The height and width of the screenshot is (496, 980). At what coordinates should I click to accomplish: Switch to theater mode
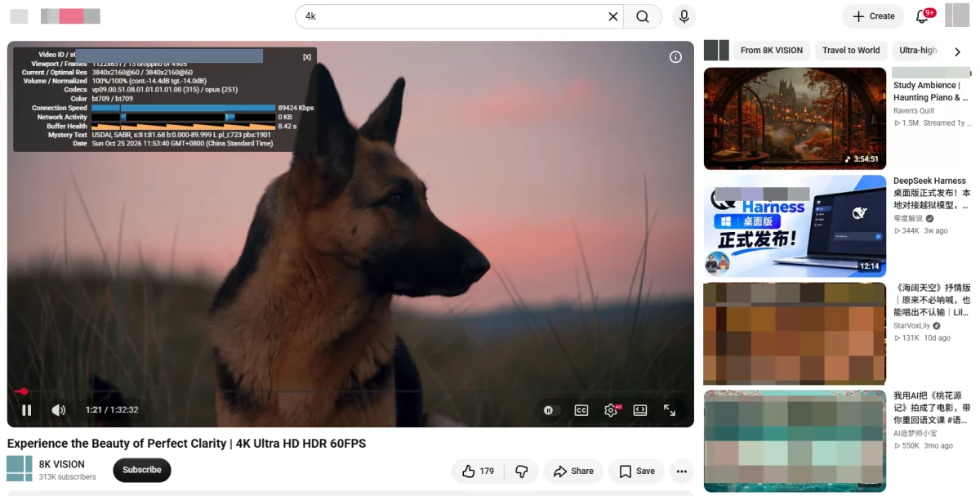(x=640, y=410)
